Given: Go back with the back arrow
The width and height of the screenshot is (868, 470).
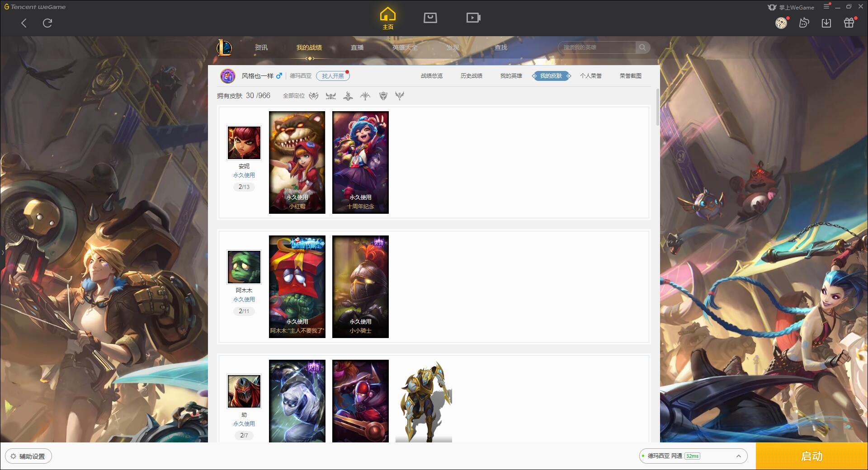Looking at the screenshot, I should 24,23.
